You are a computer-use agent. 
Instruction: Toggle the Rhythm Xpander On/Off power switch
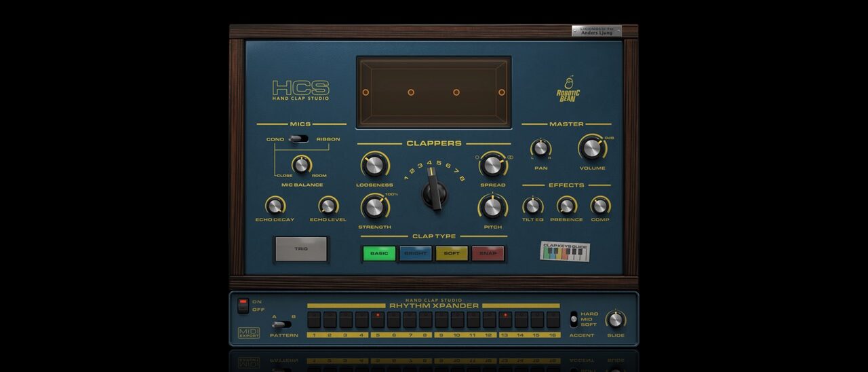(243, 305)
